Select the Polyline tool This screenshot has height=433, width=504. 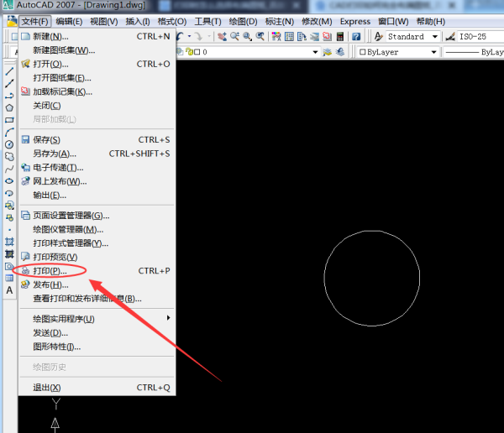pyautogui.click(x=9, y=96)
